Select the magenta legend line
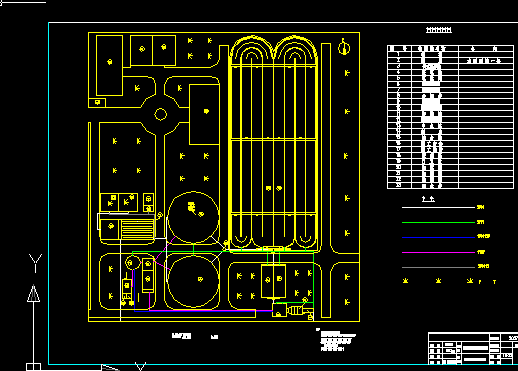This screenshot has height=371, width=518. [x=438, y=252]
